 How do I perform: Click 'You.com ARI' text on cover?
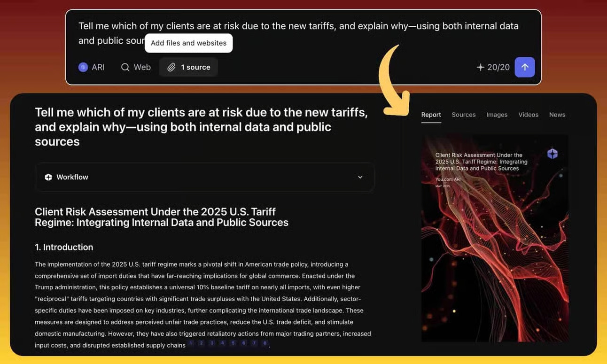[448, 179]
